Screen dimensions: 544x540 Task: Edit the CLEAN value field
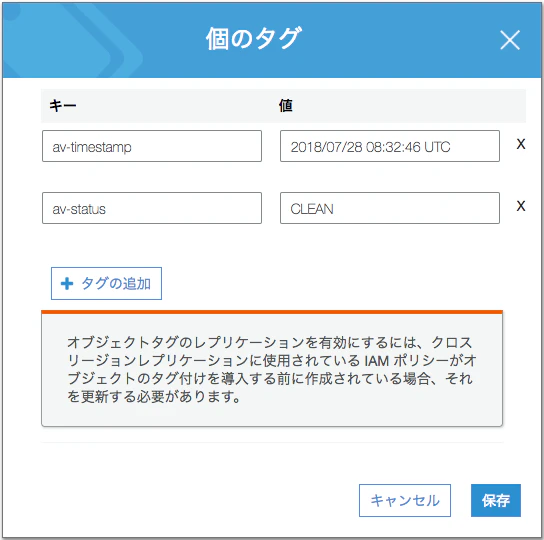[x=390, y=208]
